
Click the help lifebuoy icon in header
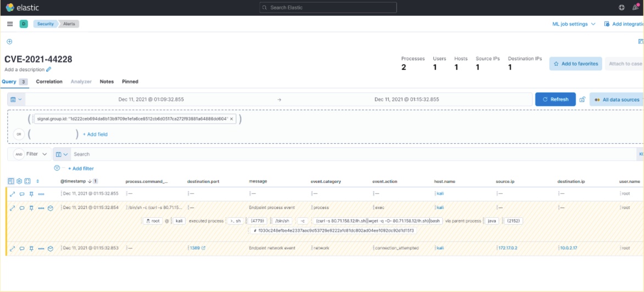(621, 8)
